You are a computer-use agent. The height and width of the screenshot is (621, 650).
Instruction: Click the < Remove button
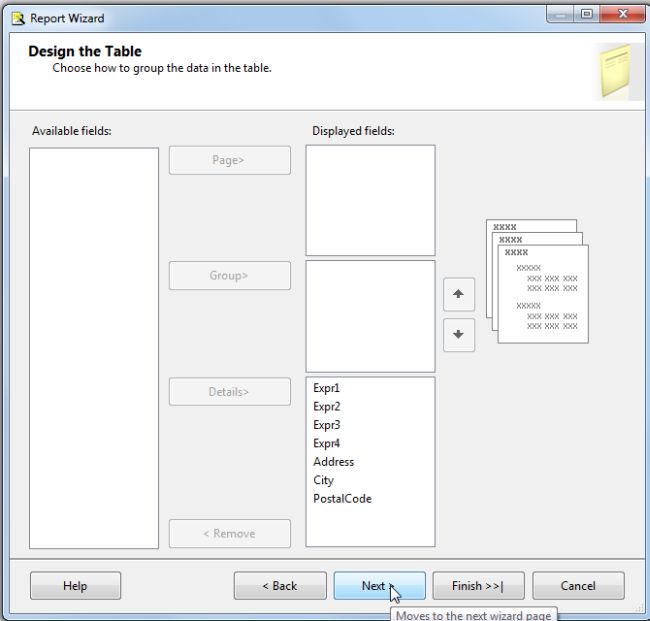(x=230, y=534)
